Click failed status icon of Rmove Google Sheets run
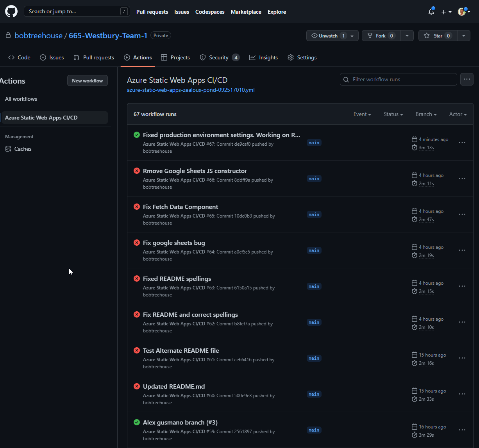Screen dimensions: 479x448 pos(137,171)
